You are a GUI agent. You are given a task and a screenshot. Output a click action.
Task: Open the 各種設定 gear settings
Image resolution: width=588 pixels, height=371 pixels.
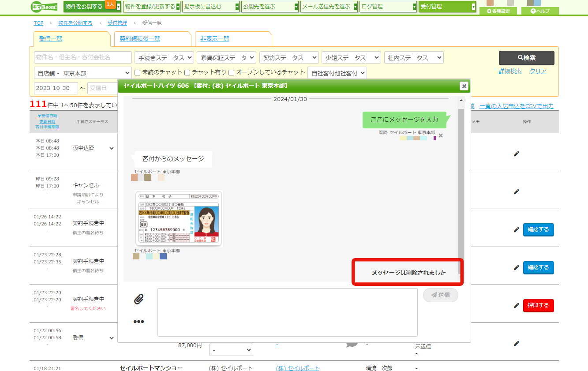498,11
